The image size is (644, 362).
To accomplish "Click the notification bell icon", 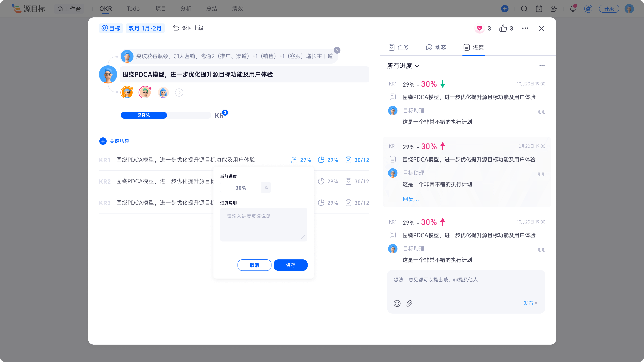I will tap(573, 9).
